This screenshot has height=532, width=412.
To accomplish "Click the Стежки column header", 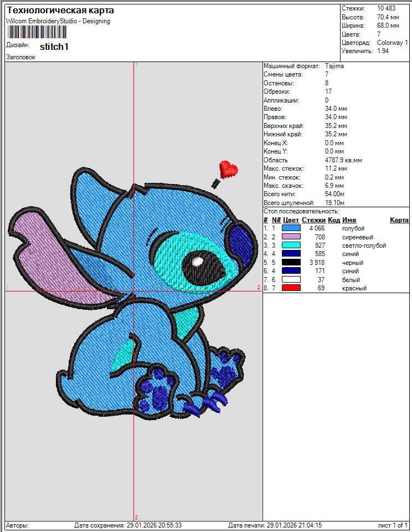I will coord(313,220).
